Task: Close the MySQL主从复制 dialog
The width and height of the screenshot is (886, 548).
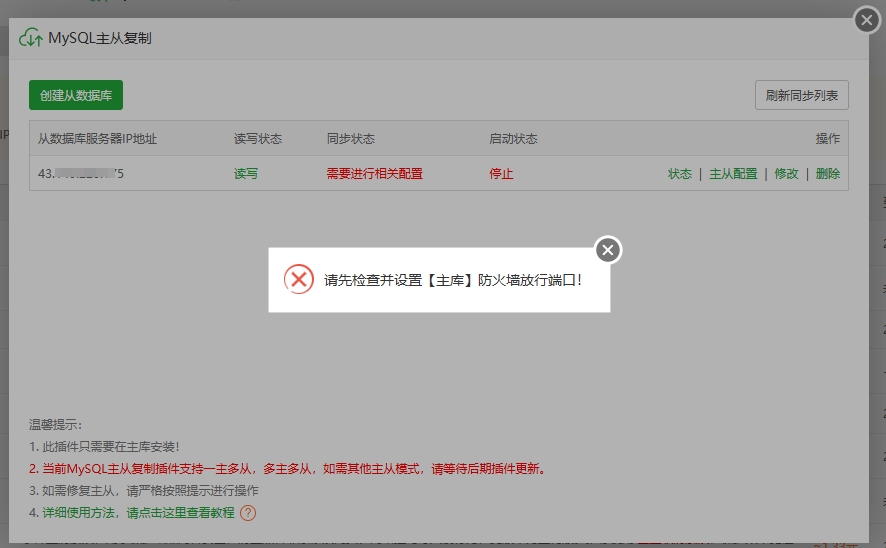Action: point(867,20)
